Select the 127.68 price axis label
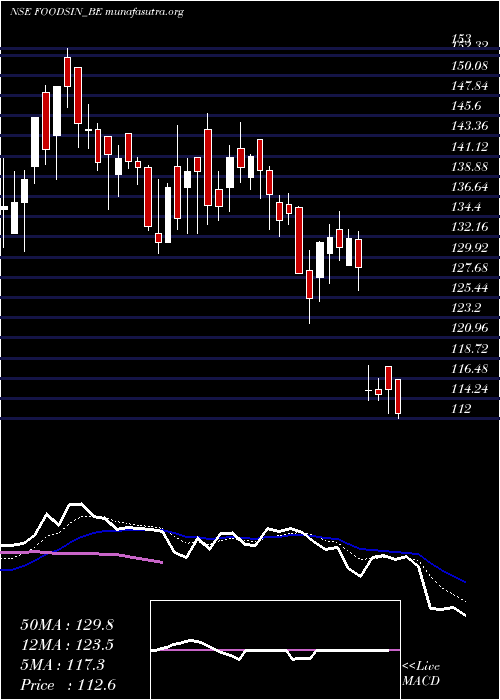This screenshot has width=500, height=700. click(x=469, y=268)
